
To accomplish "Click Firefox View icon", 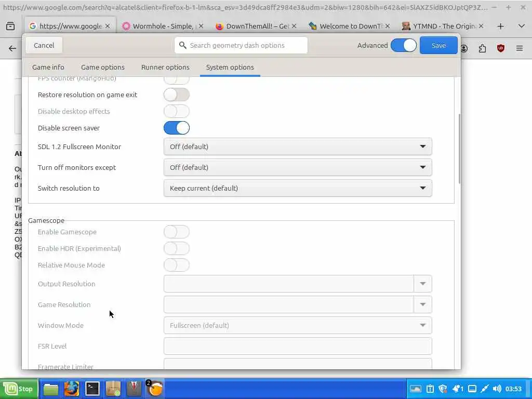I will click(x=10, y=26).
